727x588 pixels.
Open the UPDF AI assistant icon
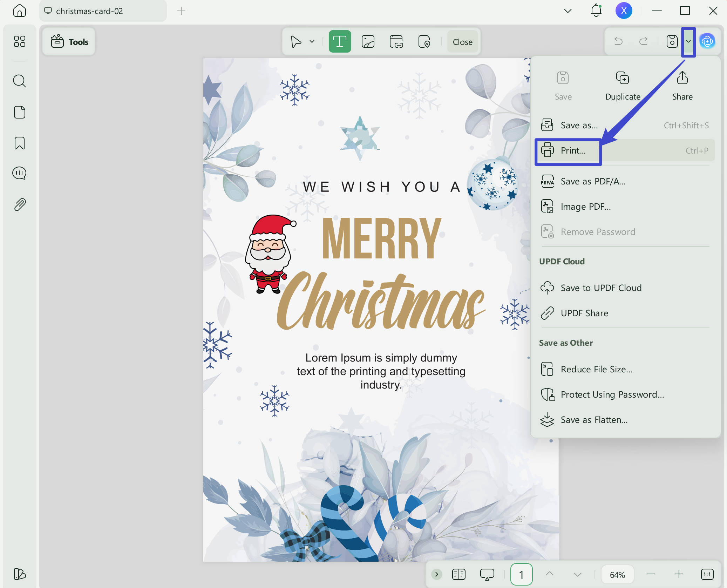[x=707, y=41]
